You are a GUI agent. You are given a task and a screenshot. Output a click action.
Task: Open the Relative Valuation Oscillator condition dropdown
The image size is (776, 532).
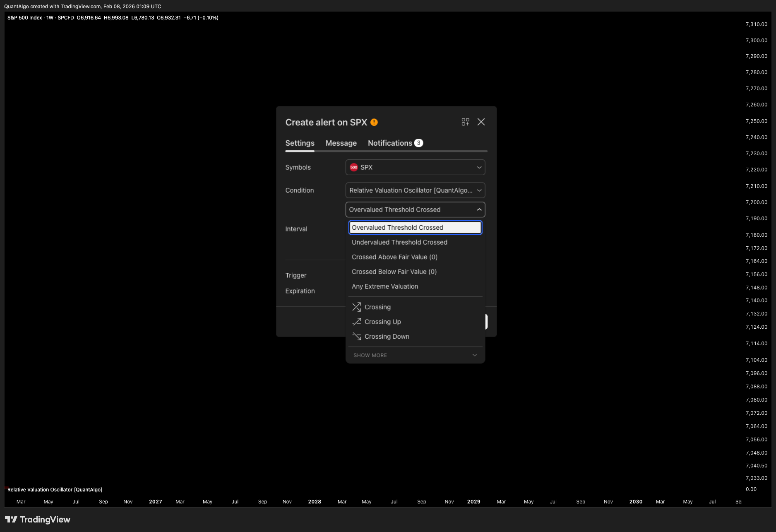tap(415, 190)
